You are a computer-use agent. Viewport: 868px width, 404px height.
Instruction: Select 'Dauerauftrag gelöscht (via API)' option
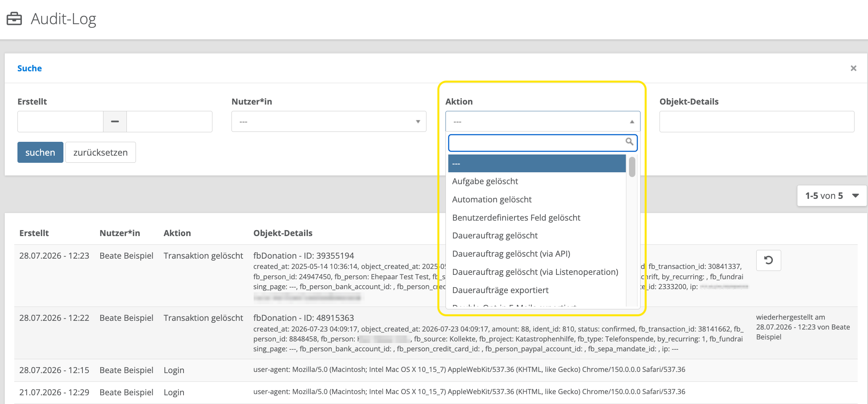537,254
